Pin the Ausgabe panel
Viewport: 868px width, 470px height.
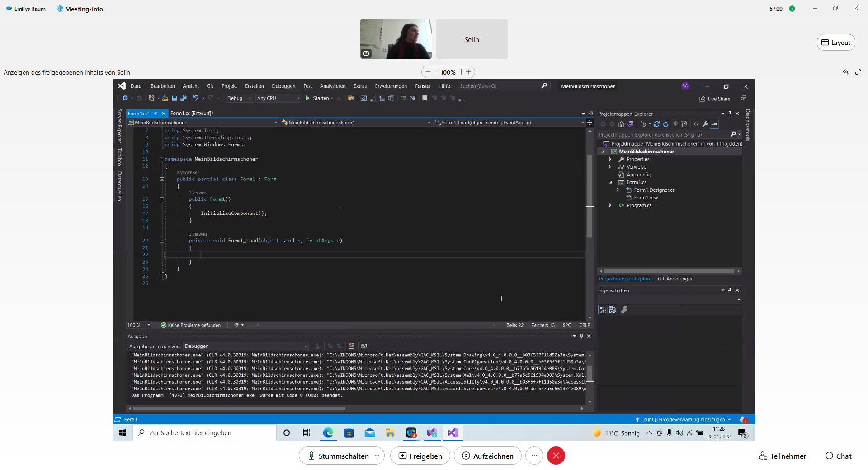tap(581, 336)
